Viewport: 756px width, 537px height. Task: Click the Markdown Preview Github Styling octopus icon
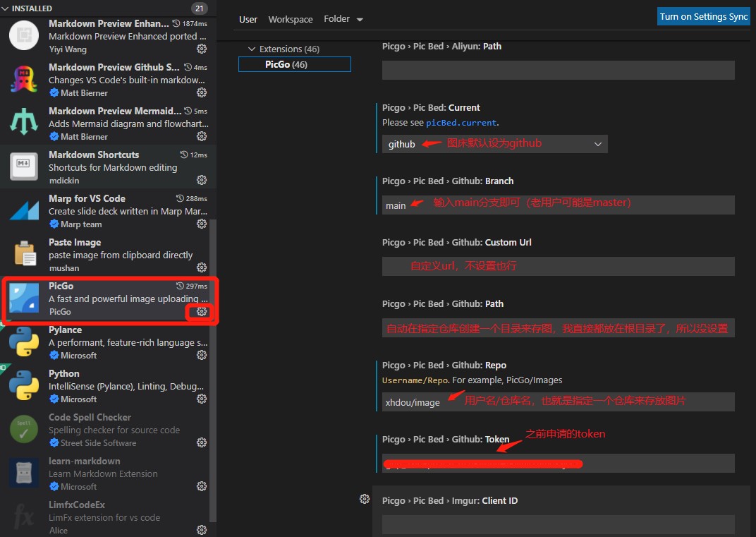point(24,79)
